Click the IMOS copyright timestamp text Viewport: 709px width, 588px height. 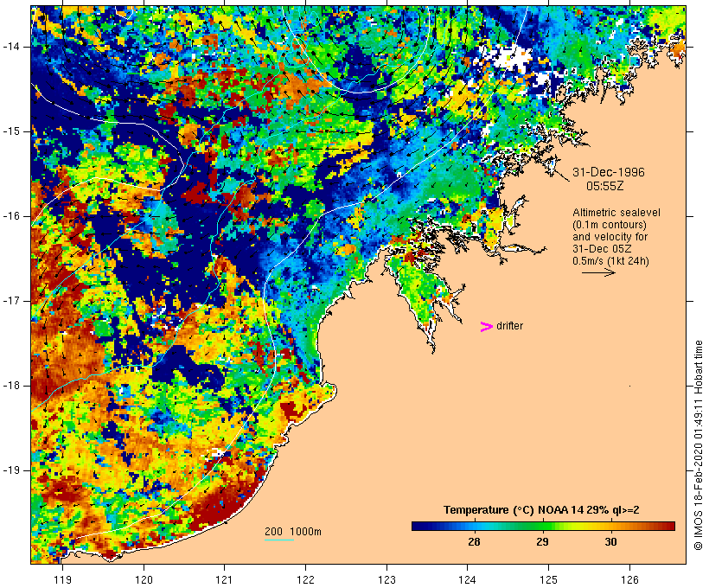click(698, 445)
